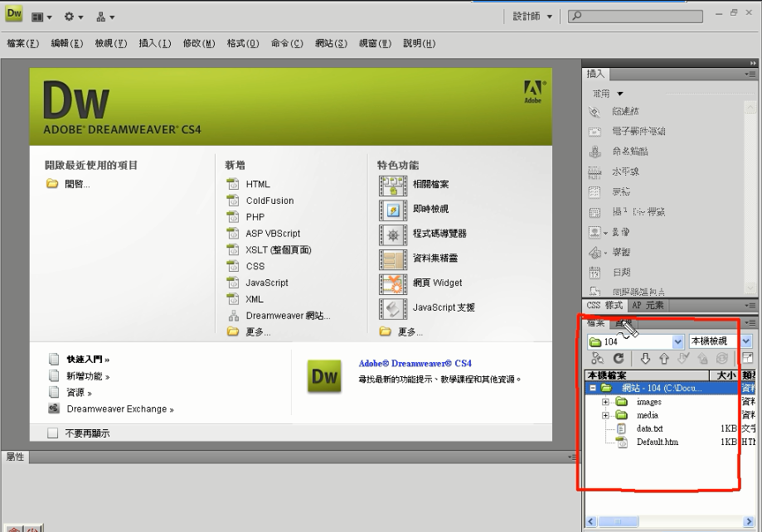Click the Hyperlink (超連結) insert icon
Screen dimensions: 762x532
tap(595, 112)
